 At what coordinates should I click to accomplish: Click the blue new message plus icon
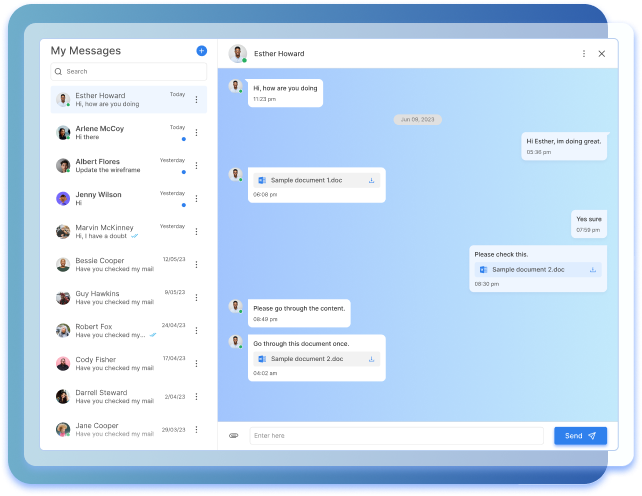(201, 51)
